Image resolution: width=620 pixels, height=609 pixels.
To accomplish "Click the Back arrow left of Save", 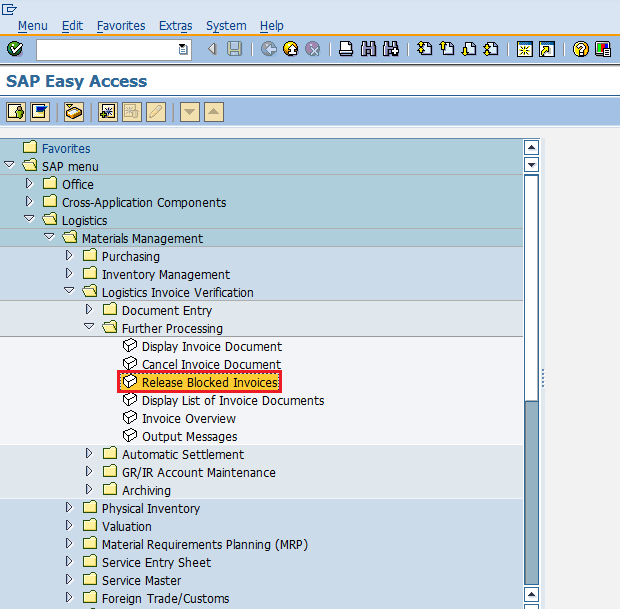I will [212, 49].
